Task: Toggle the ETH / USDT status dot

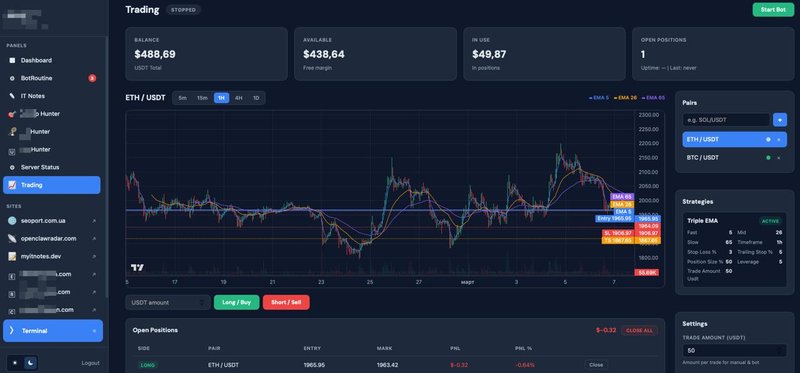Action: (768, 139)
